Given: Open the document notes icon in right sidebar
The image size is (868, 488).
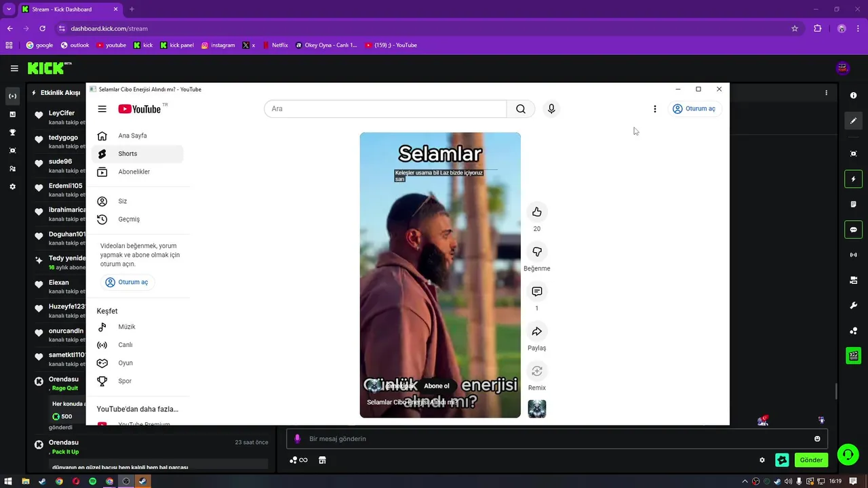Looking at the screenshot, I should pyautogui.click(x=854, y=204).
